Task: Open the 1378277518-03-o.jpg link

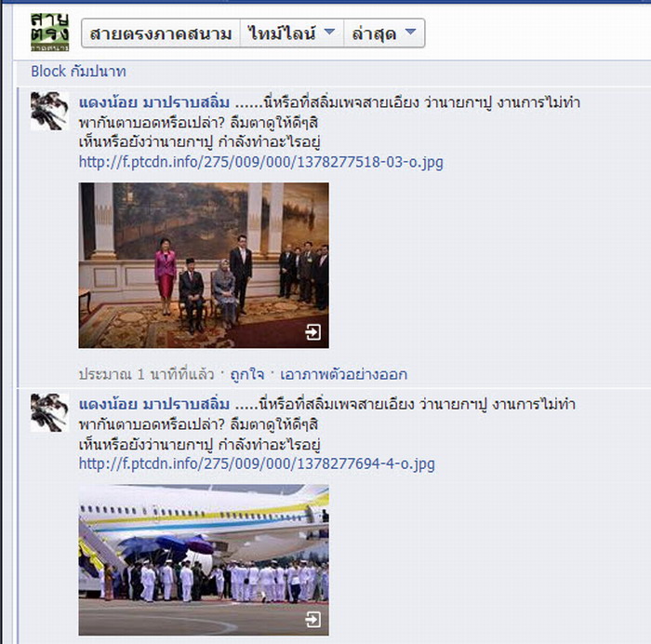Action: (260, 162)
